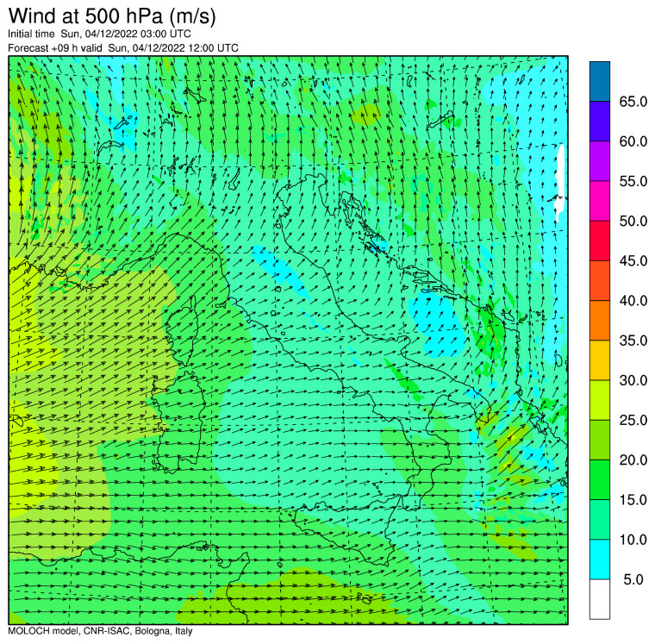
Task: Click the orange swatch between 35.0 and 40.0
Action: coord(600,321)
